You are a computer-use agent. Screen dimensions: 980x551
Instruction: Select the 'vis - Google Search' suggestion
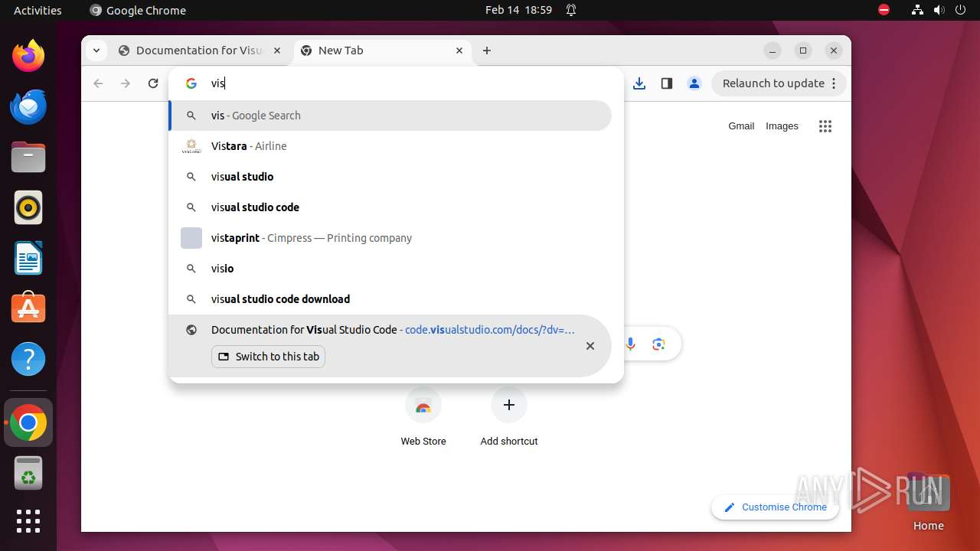390,116
